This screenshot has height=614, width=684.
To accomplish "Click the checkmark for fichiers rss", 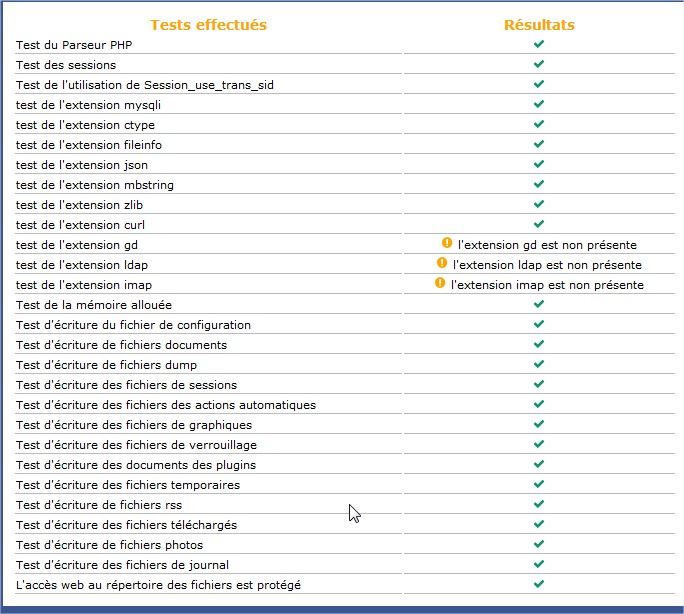I will point(539,504).
